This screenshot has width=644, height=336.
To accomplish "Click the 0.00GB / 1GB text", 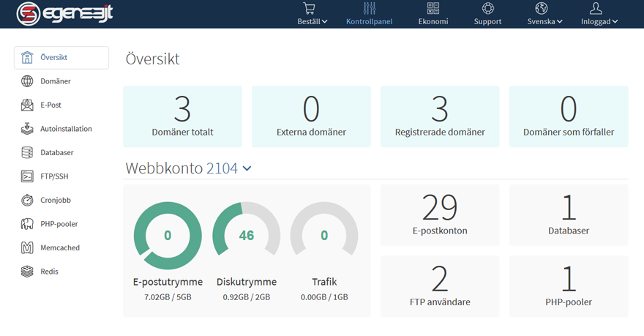I will [x=324, y=297].
